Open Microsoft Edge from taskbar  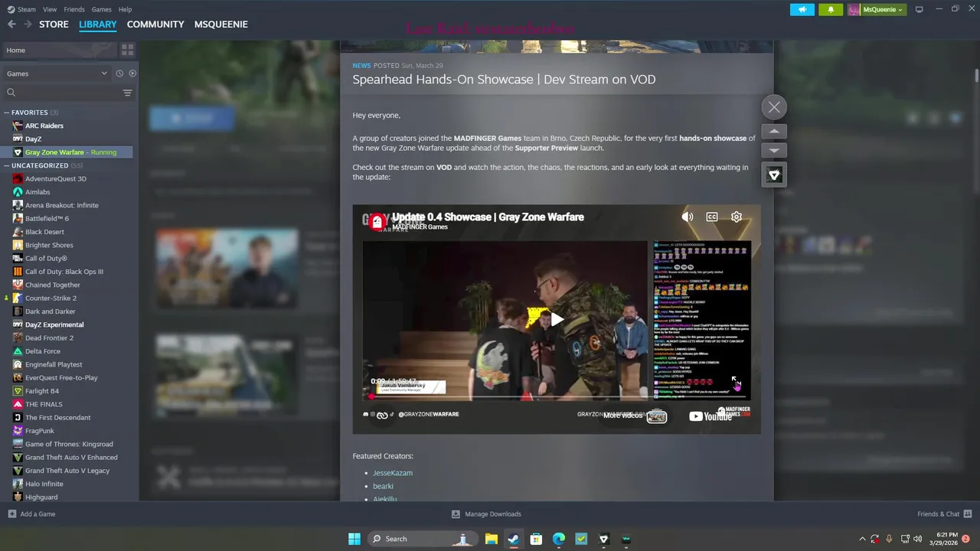point(559,539)
